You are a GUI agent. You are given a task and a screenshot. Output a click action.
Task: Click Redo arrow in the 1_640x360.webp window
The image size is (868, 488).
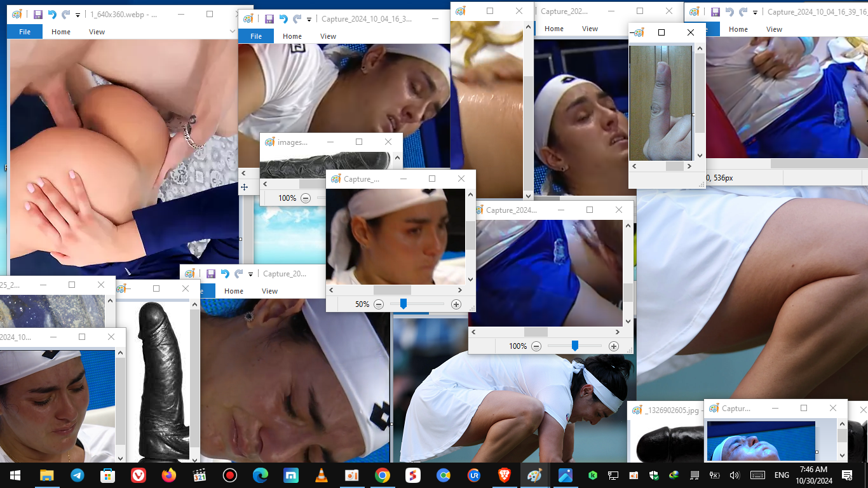click(66, 15)
